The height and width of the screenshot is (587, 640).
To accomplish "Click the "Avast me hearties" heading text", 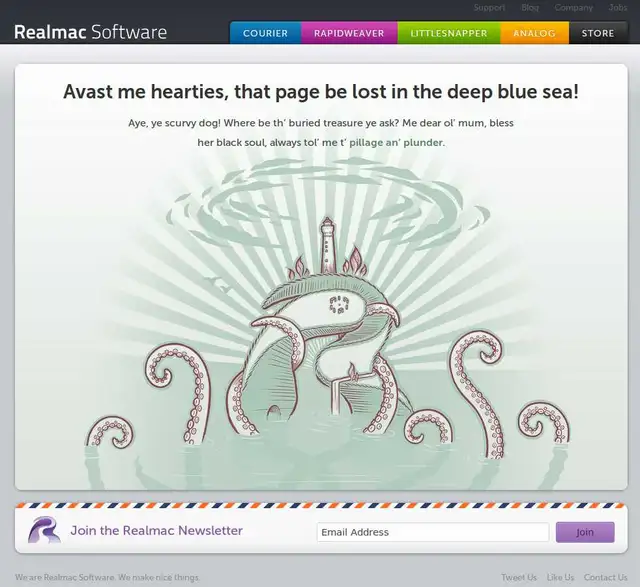I will (x=321, y=91).
